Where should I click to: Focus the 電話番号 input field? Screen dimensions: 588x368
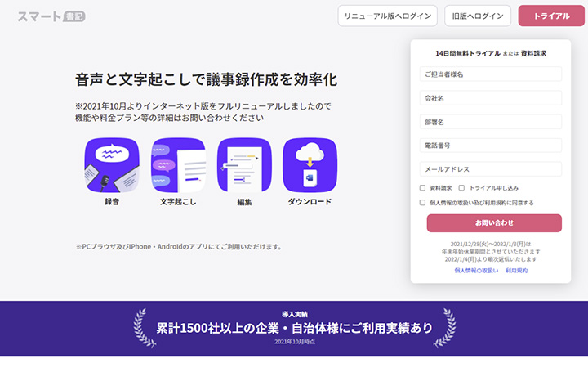(491, 146)
